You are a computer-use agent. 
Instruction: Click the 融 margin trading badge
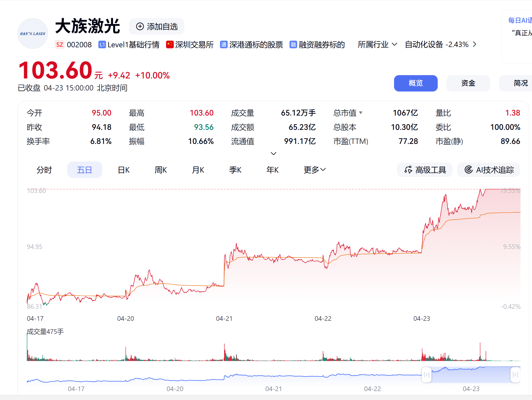click(x=293, y=45)
